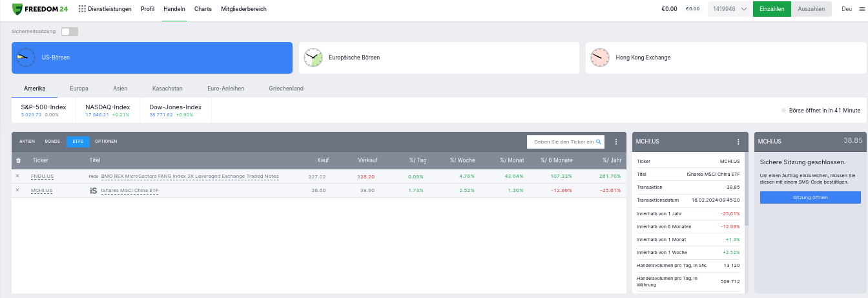
Task: Remove the FNGU.US row with the X icon
Action: pos(17,176)
